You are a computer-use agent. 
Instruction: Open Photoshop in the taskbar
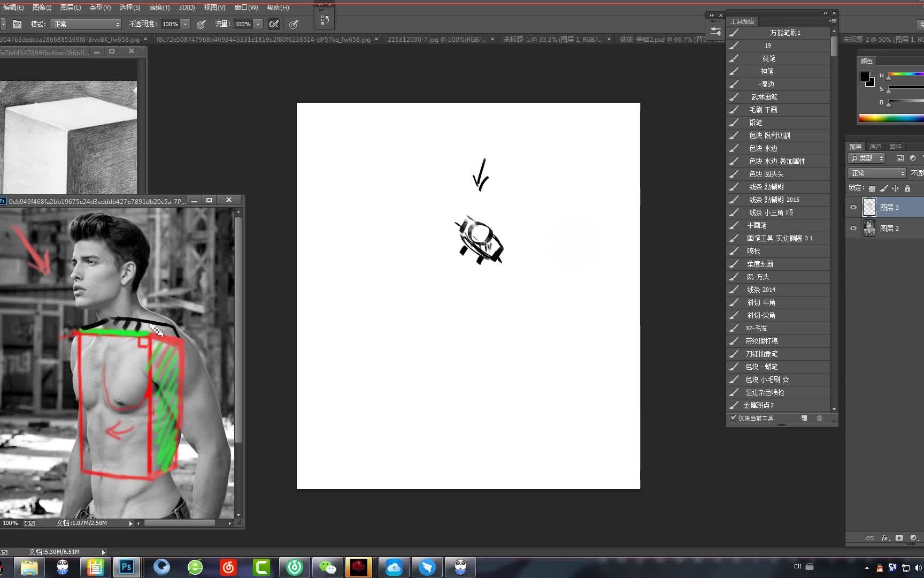126,567
